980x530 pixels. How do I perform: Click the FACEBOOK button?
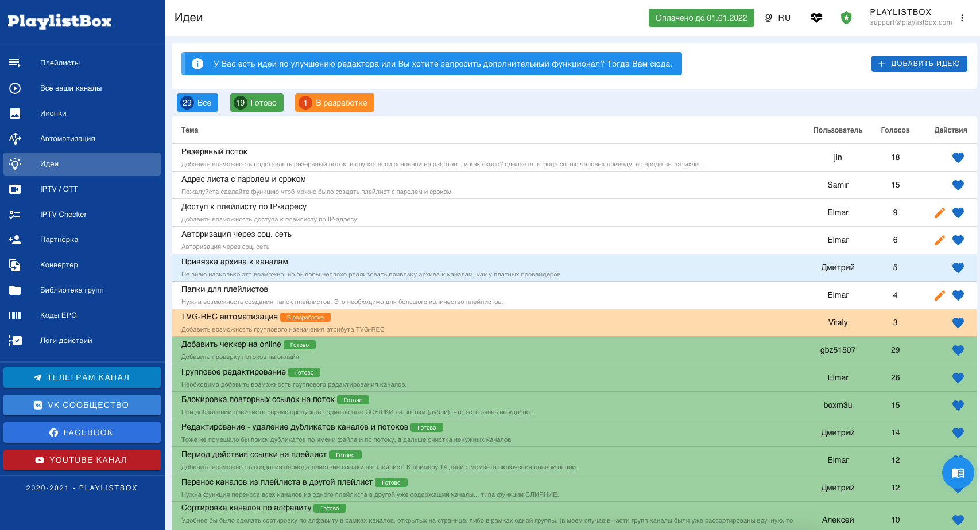(x=82, y=432)
